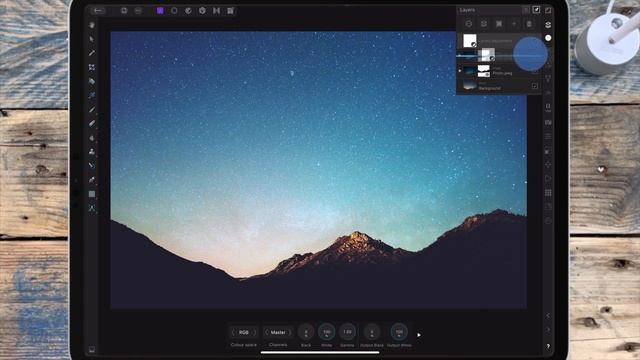The image size is (640, 360).
Task: Tap the third icon in Layers panel toolbar
Action: pos(499,24)
